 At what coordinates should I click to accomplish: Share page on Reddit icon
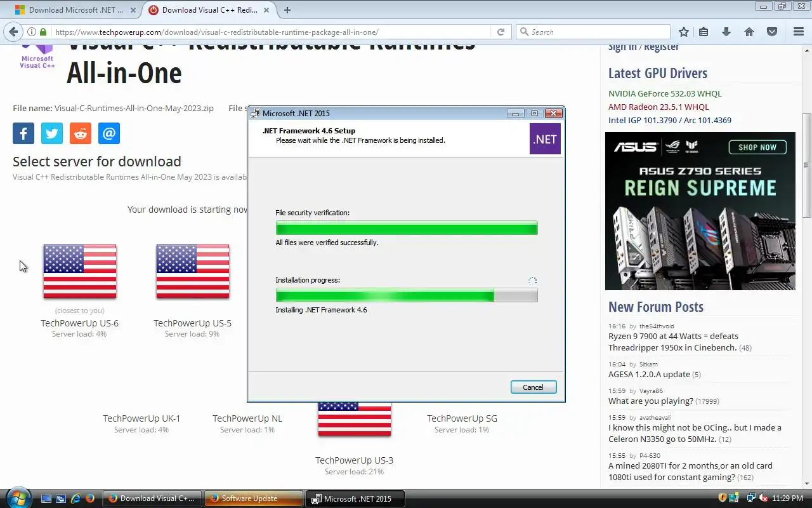pos(81,133)
